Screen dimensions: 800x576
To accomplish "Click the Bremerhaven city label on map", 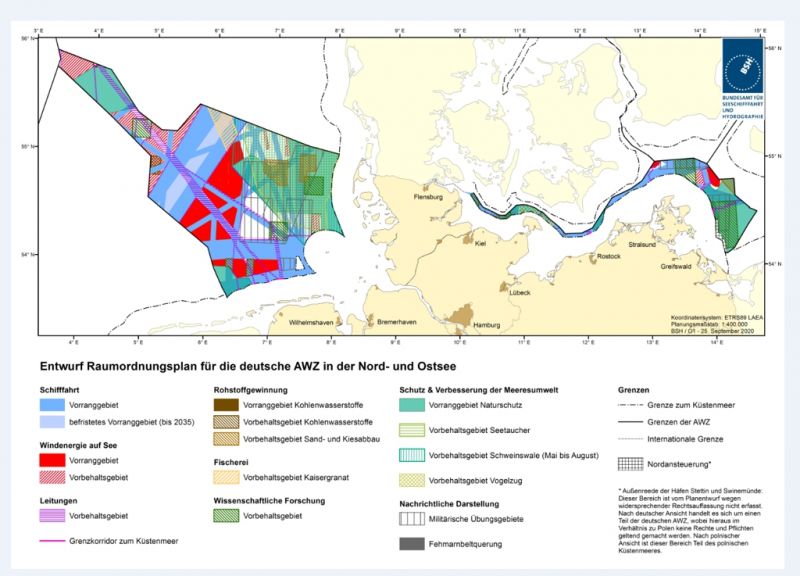I will tap(396, 322).
